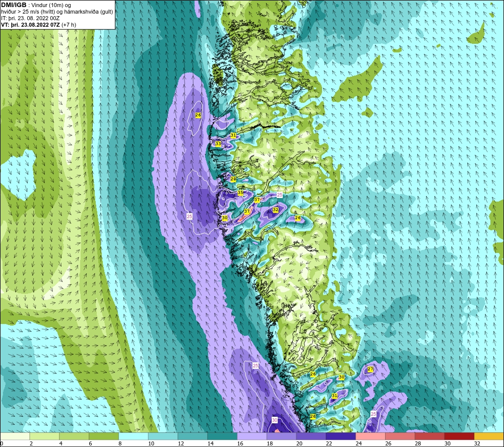Select the dark red 30–32 legend swatch

[459, 436]
